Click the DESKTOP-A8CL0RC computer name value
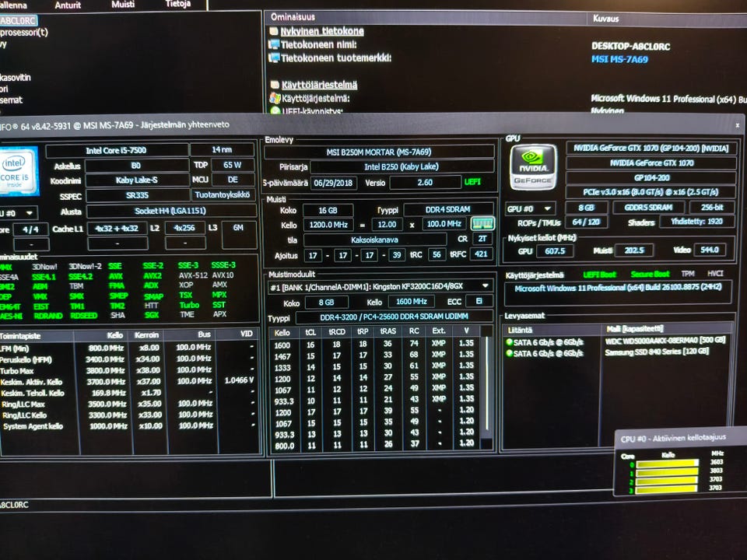 point(630,47)
